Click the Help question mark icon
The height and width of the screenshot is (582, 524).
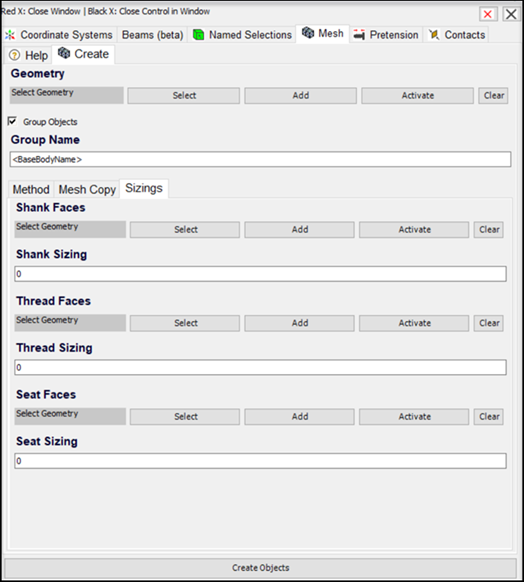(14, 55)
